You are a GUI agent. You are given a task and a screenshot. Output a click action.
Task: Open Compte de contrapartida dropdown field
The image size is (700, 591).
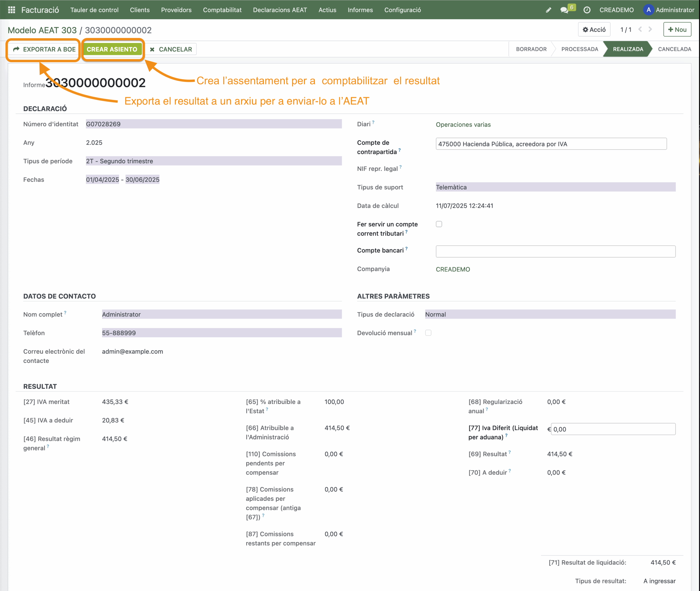551,144
